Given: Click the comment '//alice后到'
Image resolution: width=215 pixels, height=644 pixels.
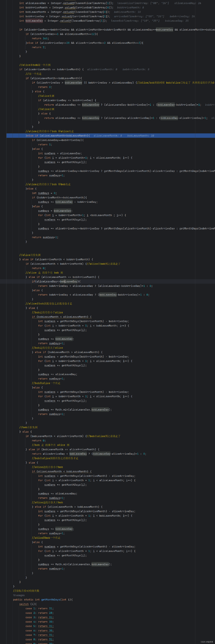Looking at the screenshot, I should click(x=46, y=109).
